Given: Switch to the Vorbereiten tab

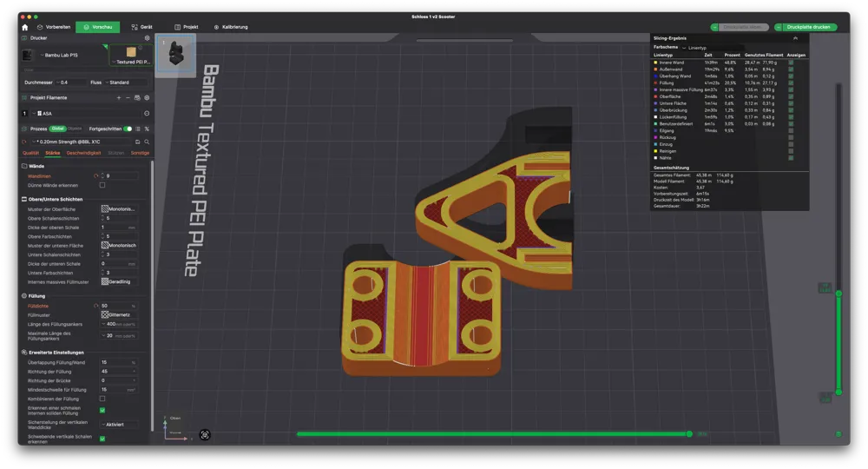Looking at the screenshot, I should [x=54, y=27].
